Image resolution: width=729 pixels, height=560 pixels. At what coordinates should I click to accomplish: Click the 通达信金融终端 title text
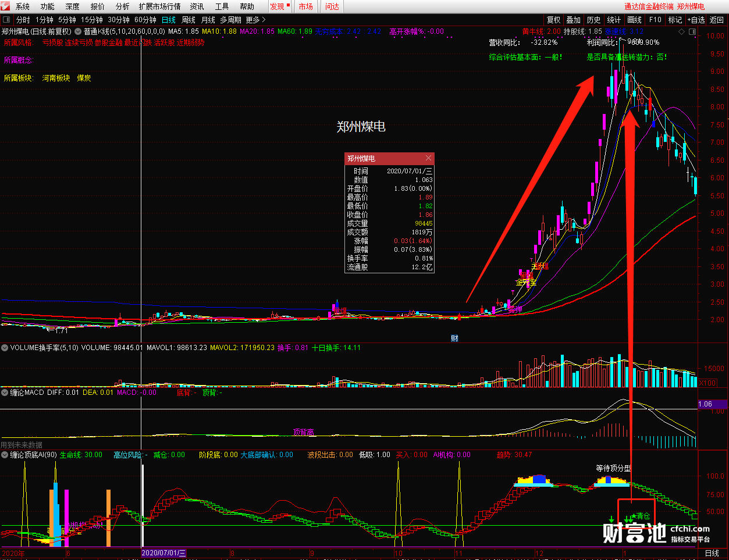(x=649, y=6)
